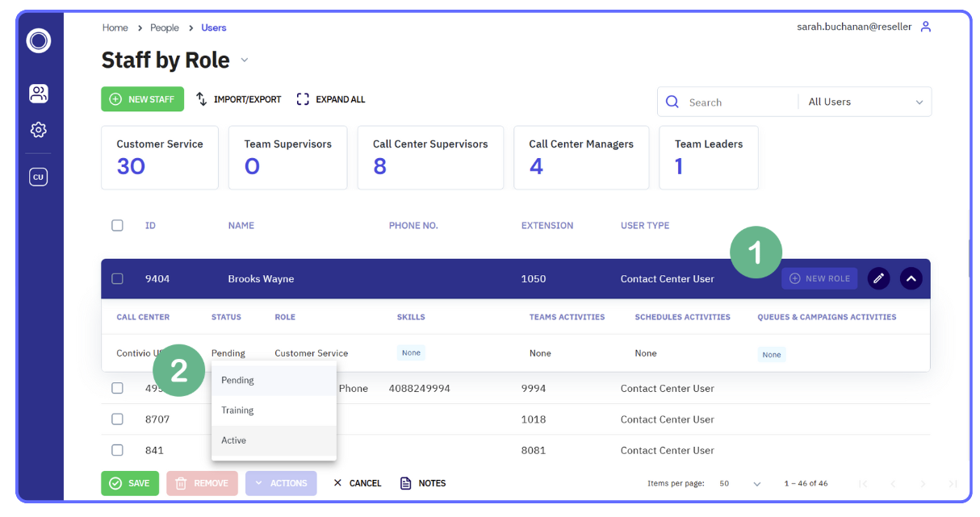980x517 pixels.
Task: Select the CU icon in the sidebar
Action: [38, 176]
